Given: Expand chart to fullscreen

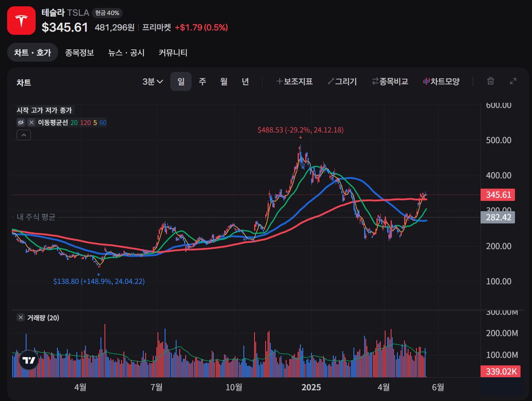Looking at the screenshot, I should pos(513,81).
